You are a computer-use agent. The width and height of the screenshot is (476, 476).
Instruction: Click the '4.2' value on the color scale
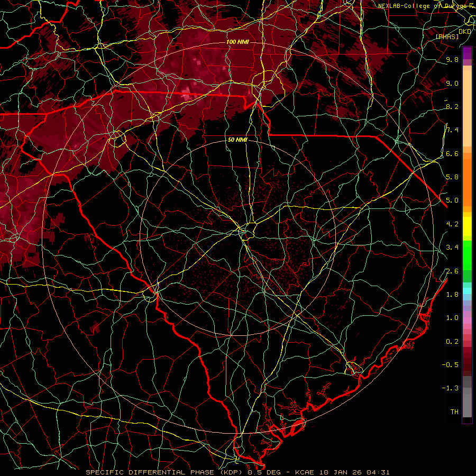click(452, 224)
